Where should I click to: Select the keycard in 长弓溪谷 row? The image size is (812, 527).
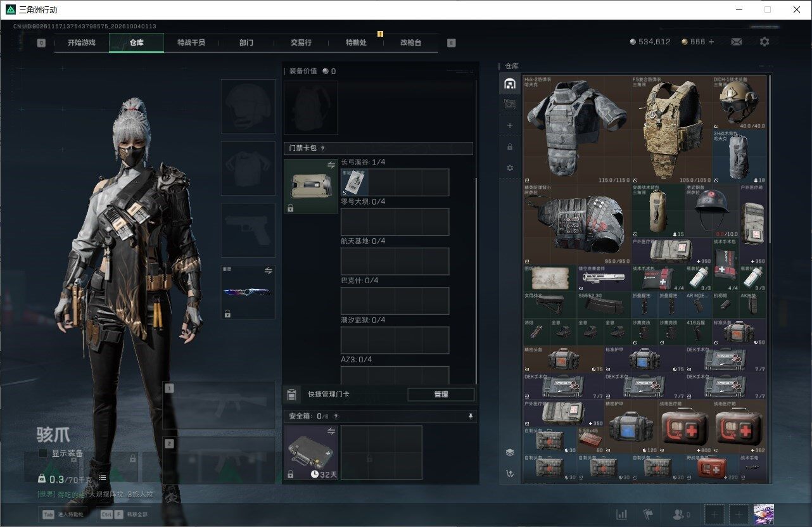pos(354,182)
